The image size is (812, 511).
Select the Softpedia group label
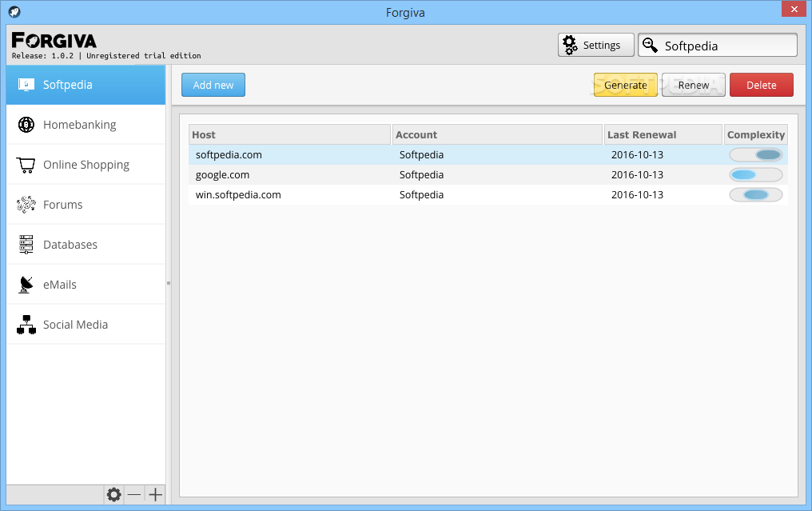coord(67,85)
